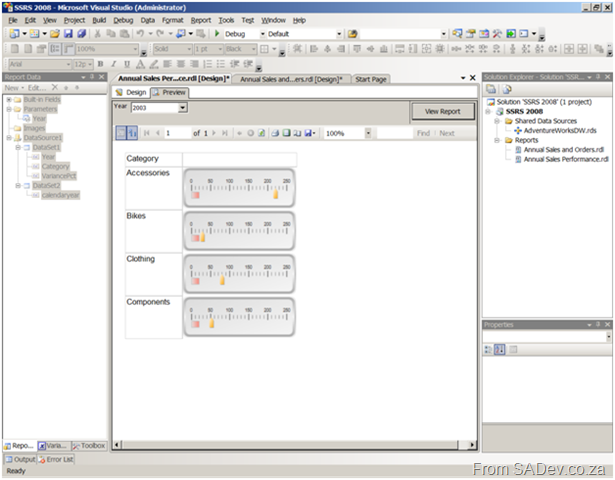Toggle the Document Map button
This screenshot has height=480, width=615.
[x=121, y=133]
